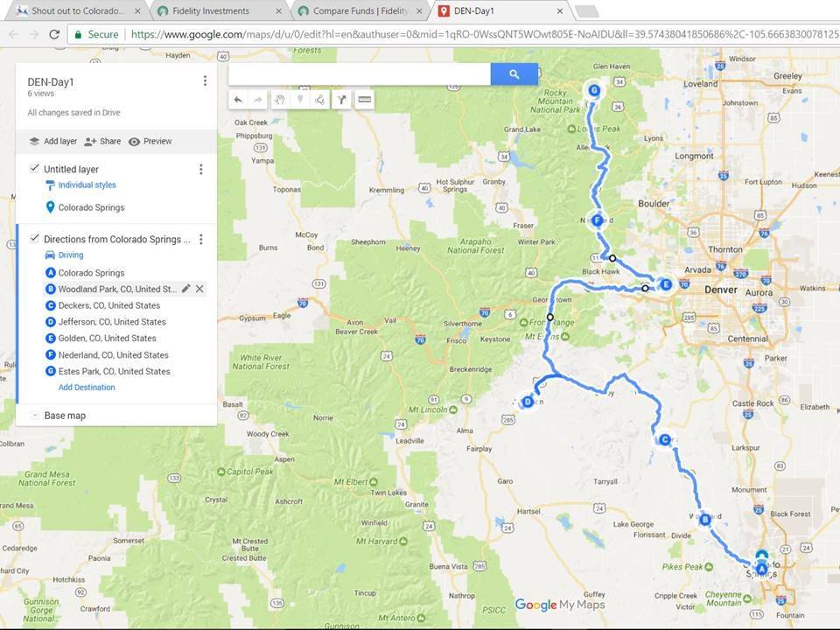Viewport: 840px width, 630px height.
Task: Select the add marker tool
Action: click(300, 100)
